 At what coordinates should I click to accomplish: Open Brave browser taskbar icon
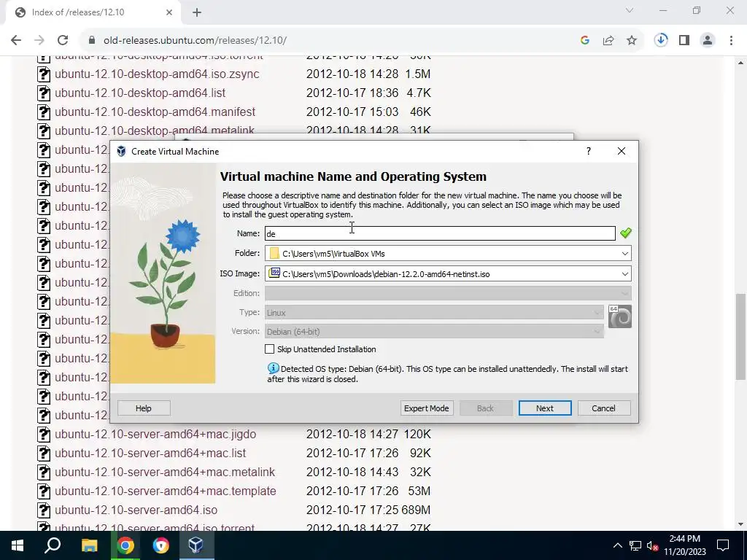[161, 545]
